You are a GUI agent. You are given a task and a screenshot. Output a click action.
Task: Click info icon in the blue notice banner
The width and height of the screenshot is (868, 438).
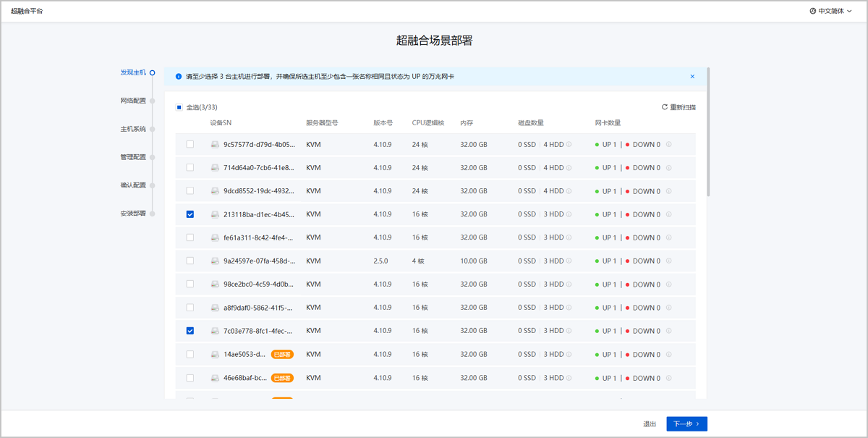(x=179, y=76)
